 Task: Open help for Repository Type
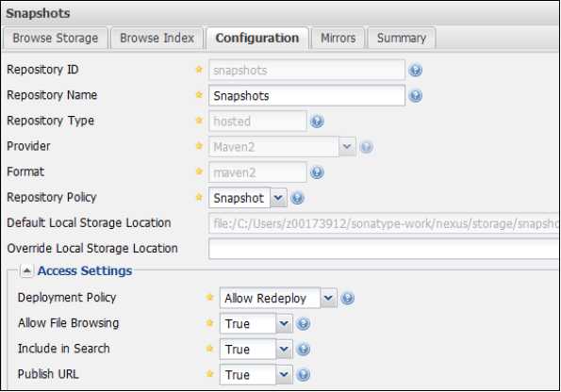click(317, 122)
